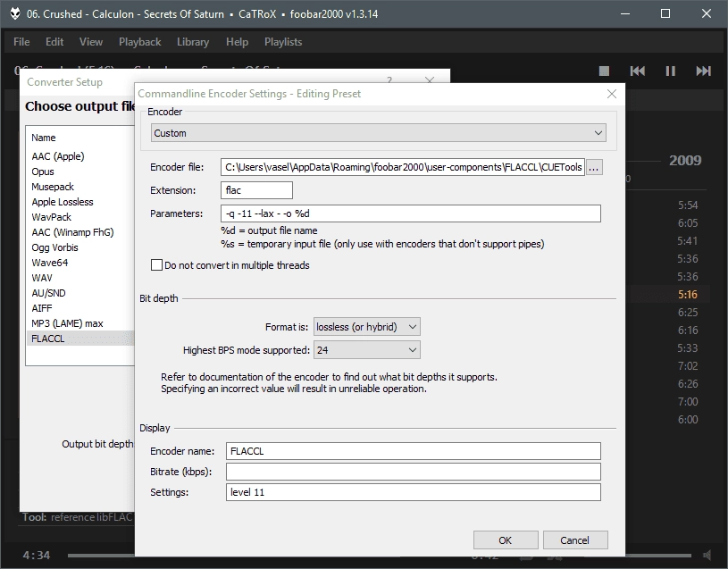Click the empty Bitrate (kbps) field
This screenshot has height=569, width=728.
pos(414,472)
